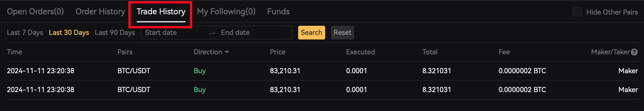The image size is (644, 111).
Task: Click the Hide Other Pairs label
Action: click(612, 12)
